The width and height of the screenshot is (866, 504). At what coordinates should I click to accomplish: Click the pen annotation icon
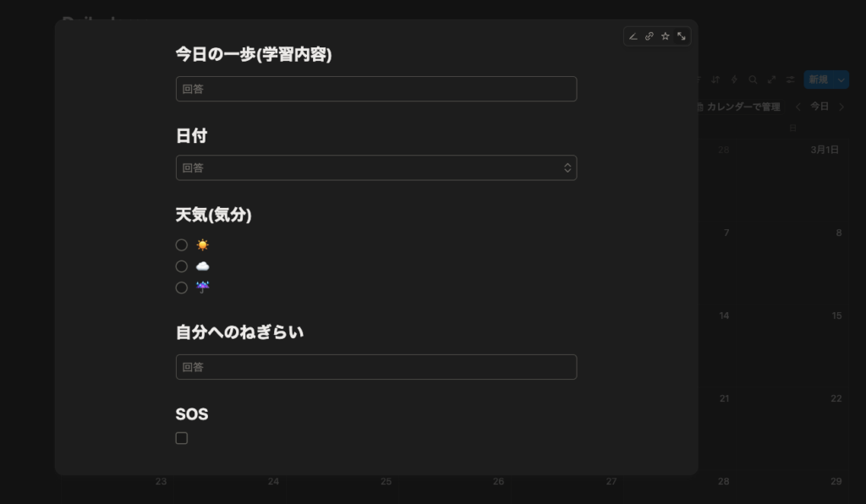633,36
